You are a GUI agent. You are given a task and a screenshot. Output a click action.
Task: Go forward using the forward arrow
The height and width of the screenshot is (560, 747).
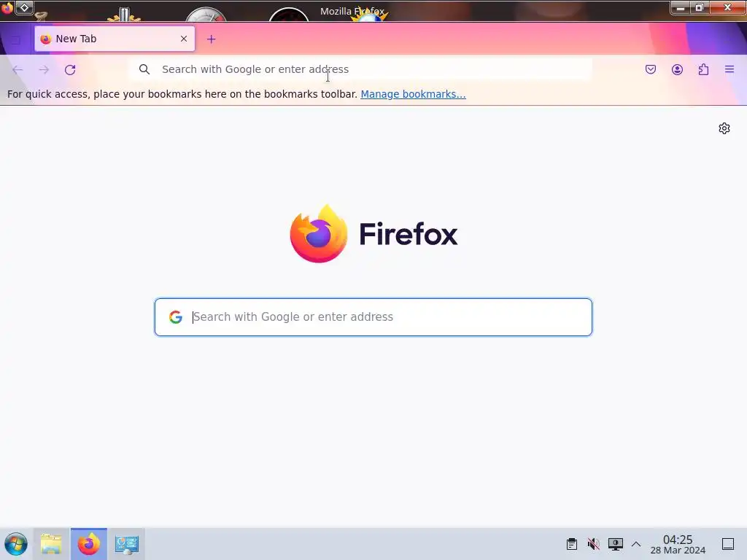click(x=44, y=69)
